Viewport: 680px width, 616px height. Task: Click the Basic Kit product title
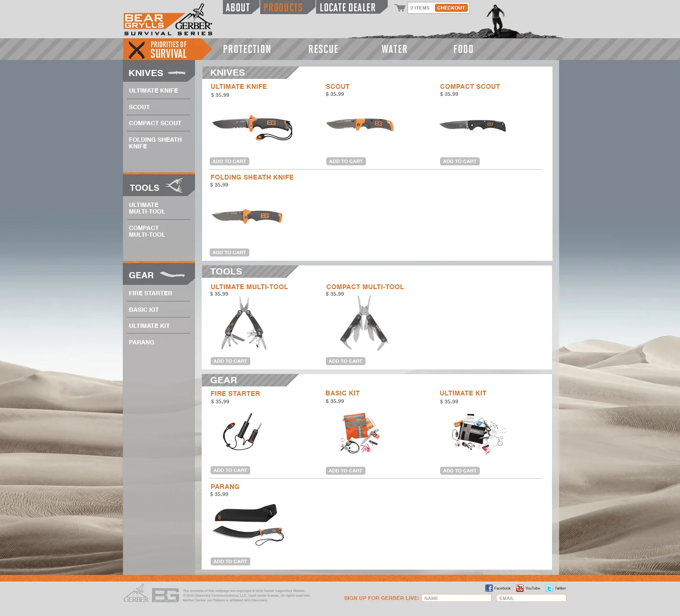[343, 393]
